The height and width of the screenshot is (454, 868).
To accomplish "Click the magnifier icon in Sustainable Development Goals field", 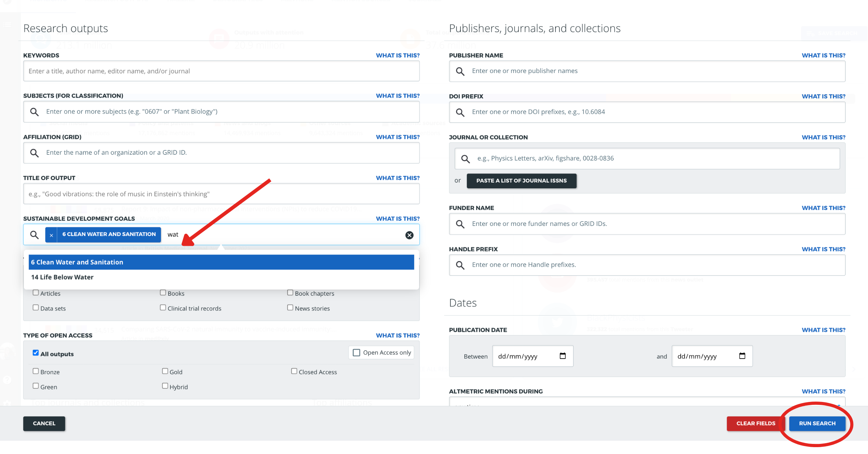I will [x=34, y=235].
